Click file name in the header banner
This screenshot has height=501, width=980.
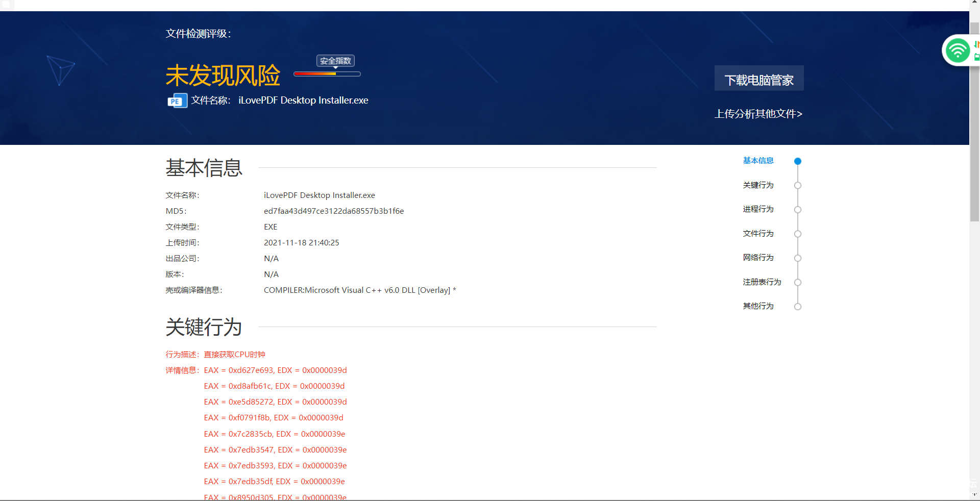(303, 101)
